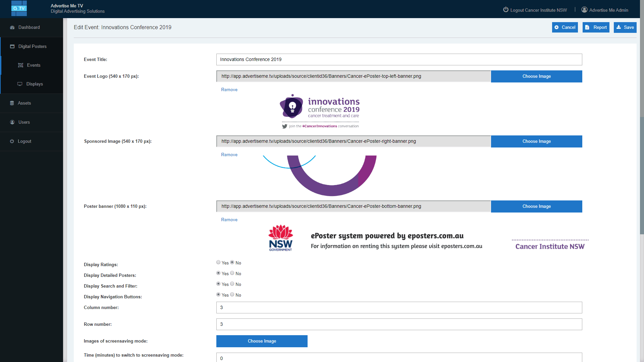
Task: Click the Users icon in sidebar
Action: 12,122
